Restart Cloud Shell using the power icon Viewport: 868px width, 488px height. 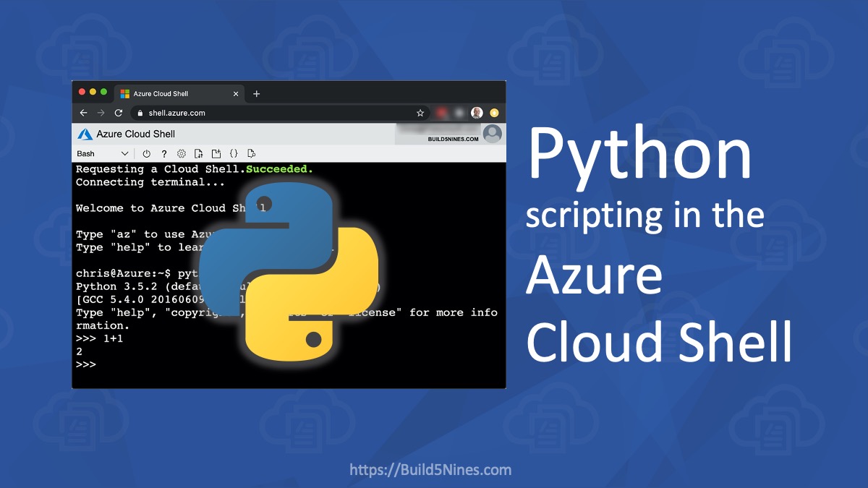[x=146, y=153]
